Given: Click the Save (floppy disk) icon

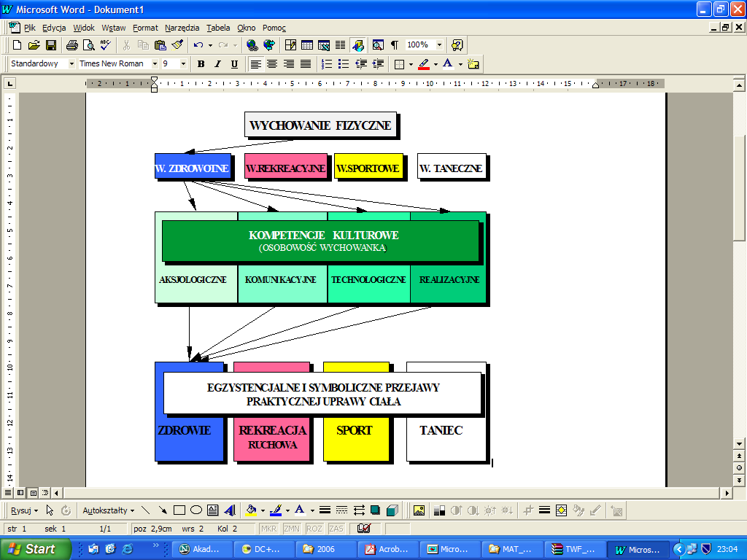Looking at the screenshot, I should 51,45.
